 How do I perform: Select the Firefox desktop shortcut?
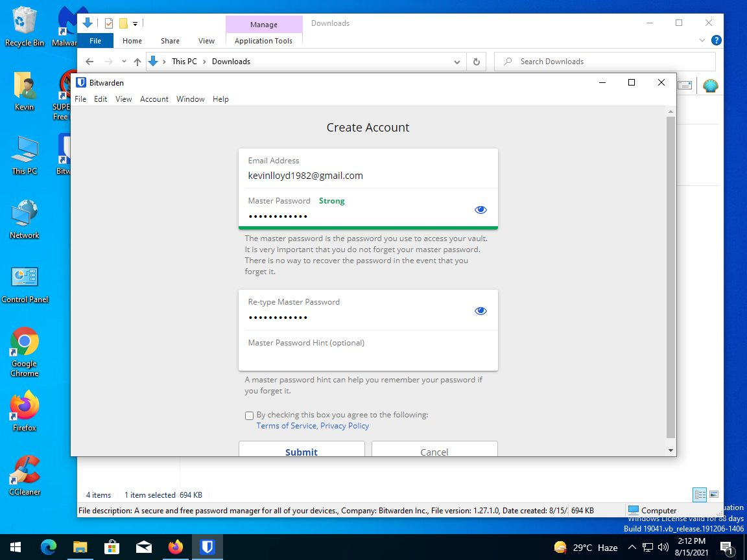(x=24, y=410)
